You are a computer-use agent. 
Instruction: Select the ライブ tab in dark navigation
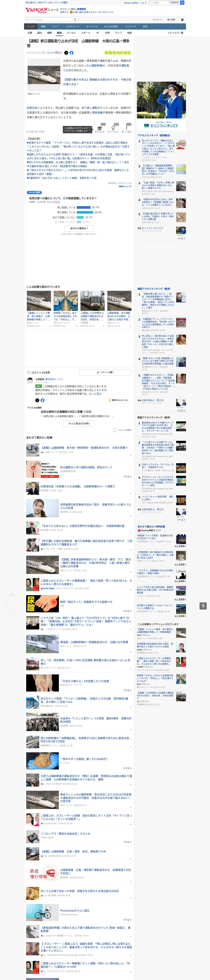click(56, 27)
